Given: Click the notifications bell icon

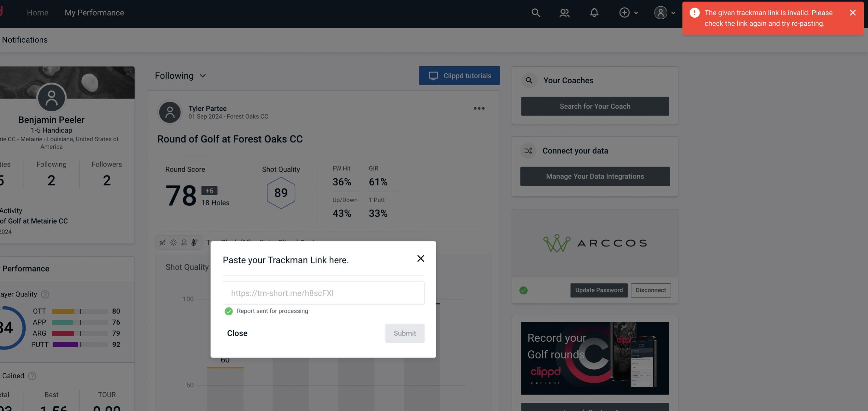Looking at the screenshot, I should tap(594, 12).
